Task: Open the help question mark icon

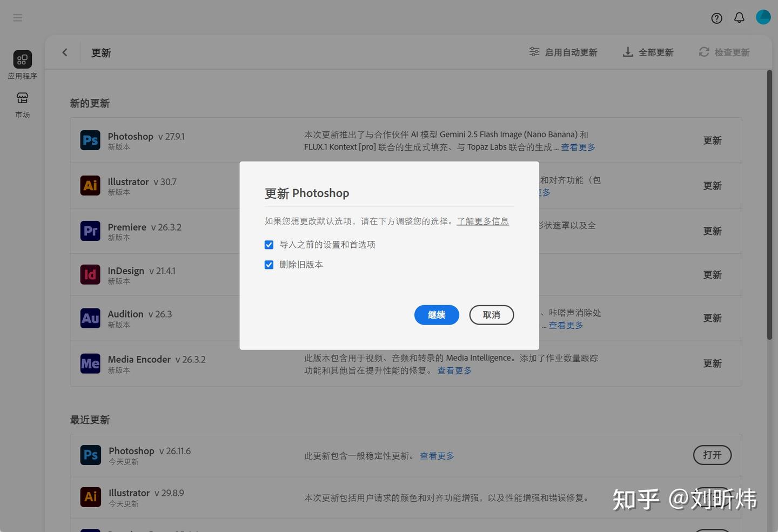Action: click(x=717, y=18)
